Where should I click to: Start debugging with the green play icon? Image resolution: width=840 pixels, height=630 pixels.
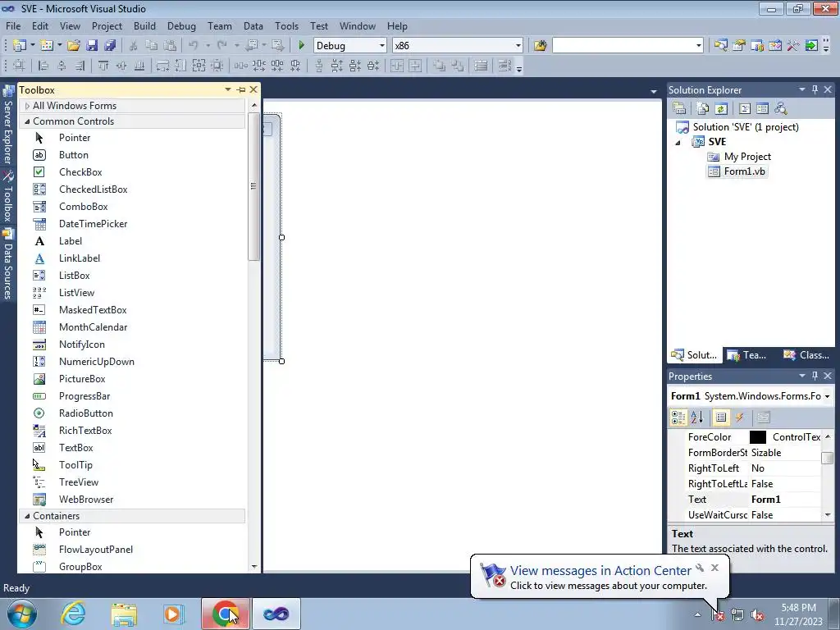tap(301, 46)
